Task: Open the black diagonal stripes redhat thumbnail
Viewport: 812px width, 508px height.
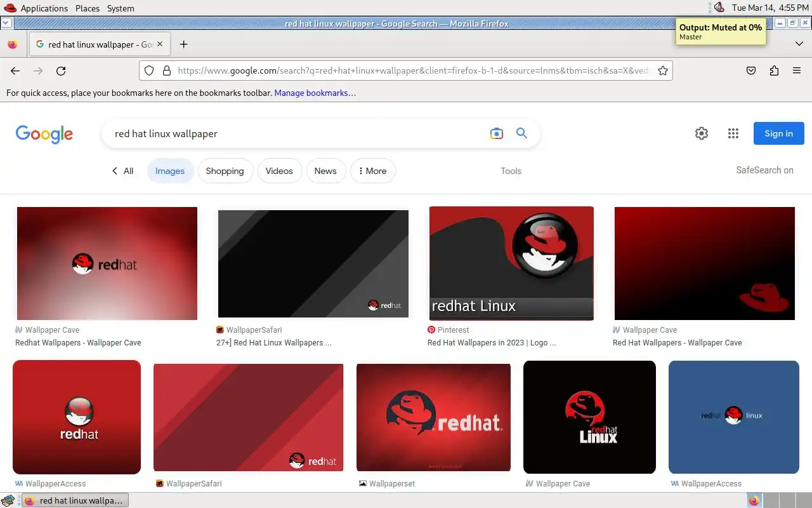Action: [313, 264]
